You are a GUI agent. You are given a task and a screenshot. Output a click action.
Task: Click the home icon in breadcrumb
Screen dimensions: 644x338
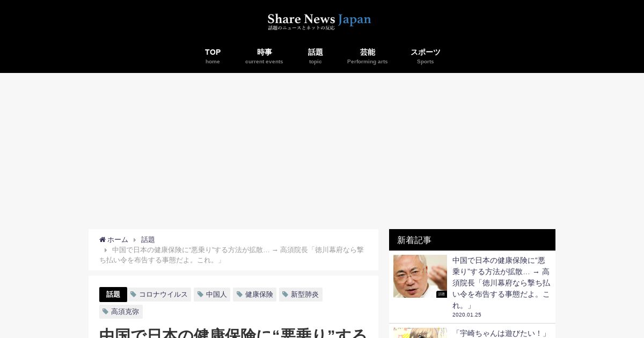(x=103, y=240)
